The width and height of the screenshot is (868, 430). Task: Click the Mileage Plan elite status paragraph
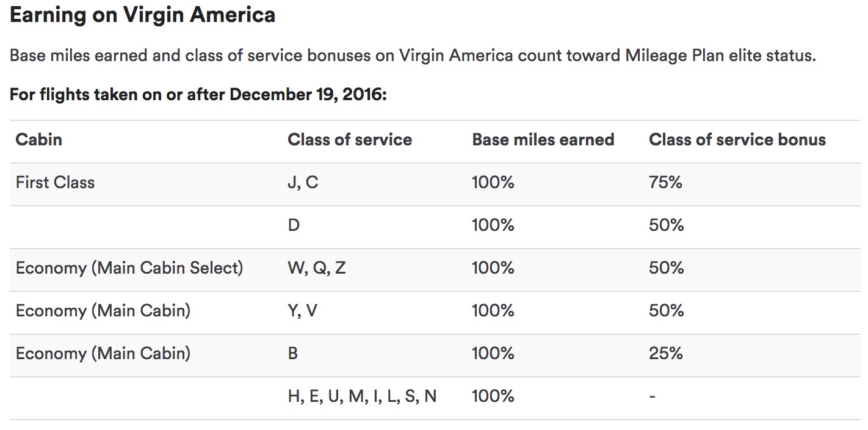click(413, 56)
